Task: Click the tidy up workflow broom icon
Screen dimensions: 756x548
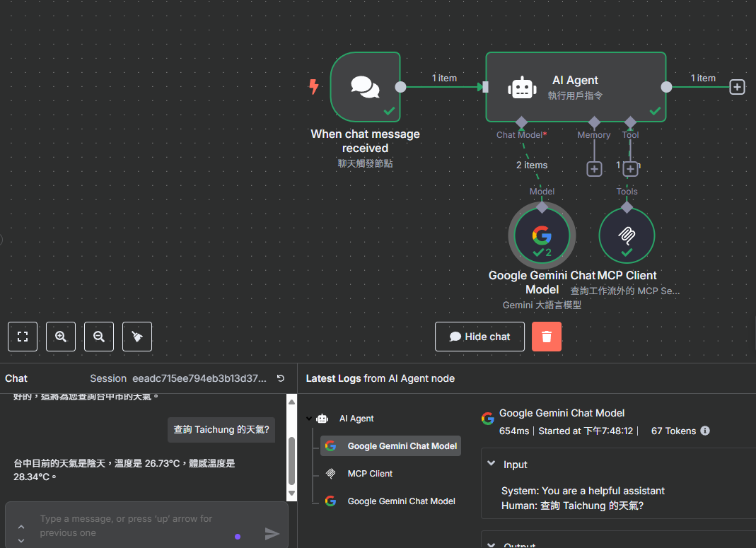Action: point(137,337)
